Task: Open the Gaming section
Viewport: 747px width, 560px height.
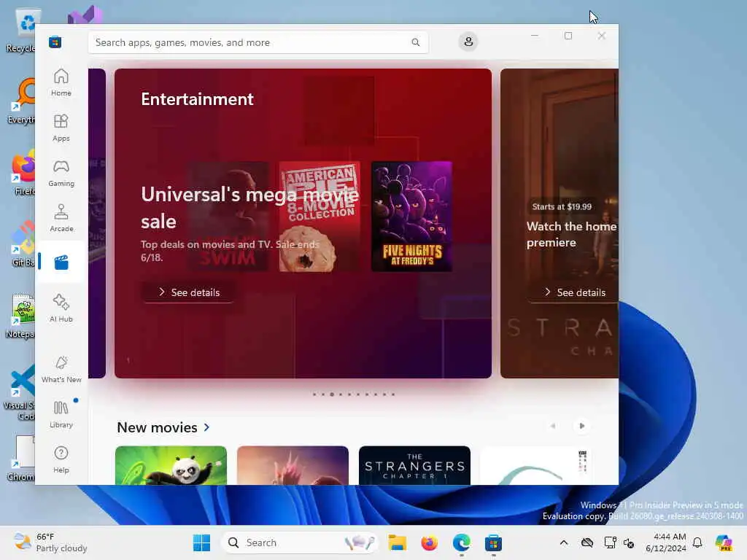Action: point(61,173)
